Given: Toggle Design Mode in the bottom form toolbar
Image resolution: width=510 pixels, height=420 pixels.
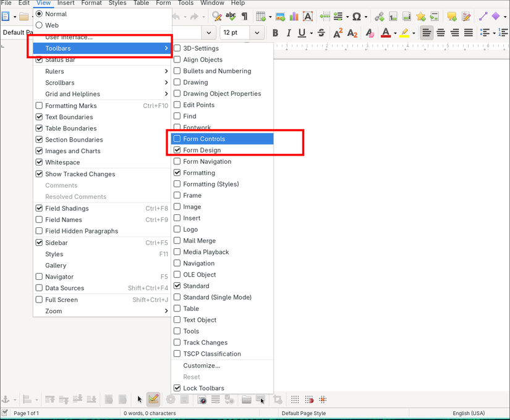Looking at the screenshot, I should pos(153,400).
